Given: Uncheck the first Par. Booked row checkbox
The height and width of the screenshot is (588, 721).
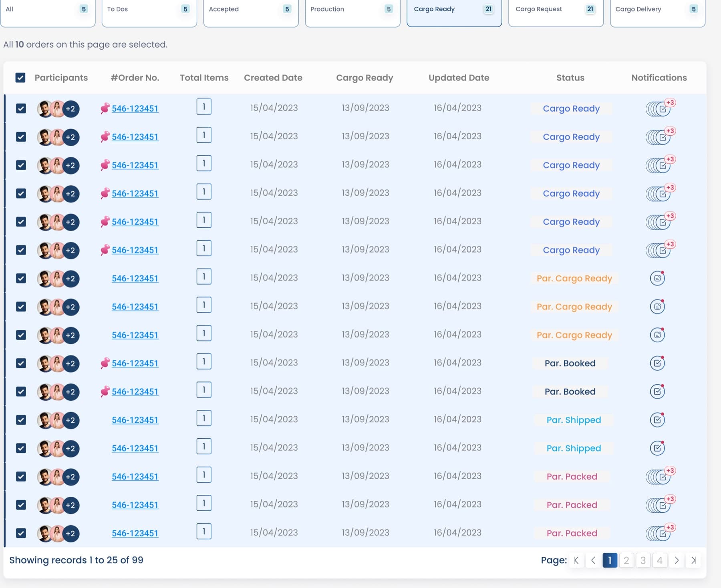Looking at the screenshot, I should click(x=21, y=363).
